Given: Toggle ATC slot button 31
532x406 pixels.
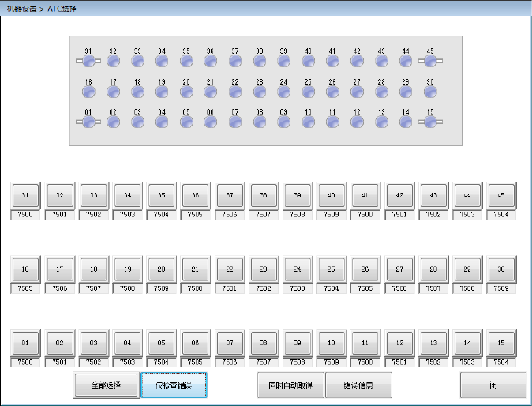Looking at the screenshot, I should (25, 195).
